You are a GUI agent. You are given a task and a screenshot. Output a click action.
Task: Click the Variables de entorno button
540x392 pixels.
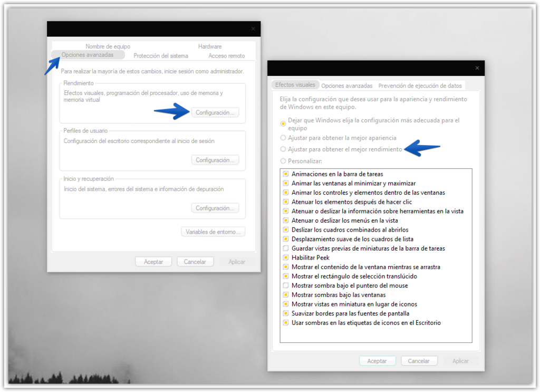coord(213,232)
